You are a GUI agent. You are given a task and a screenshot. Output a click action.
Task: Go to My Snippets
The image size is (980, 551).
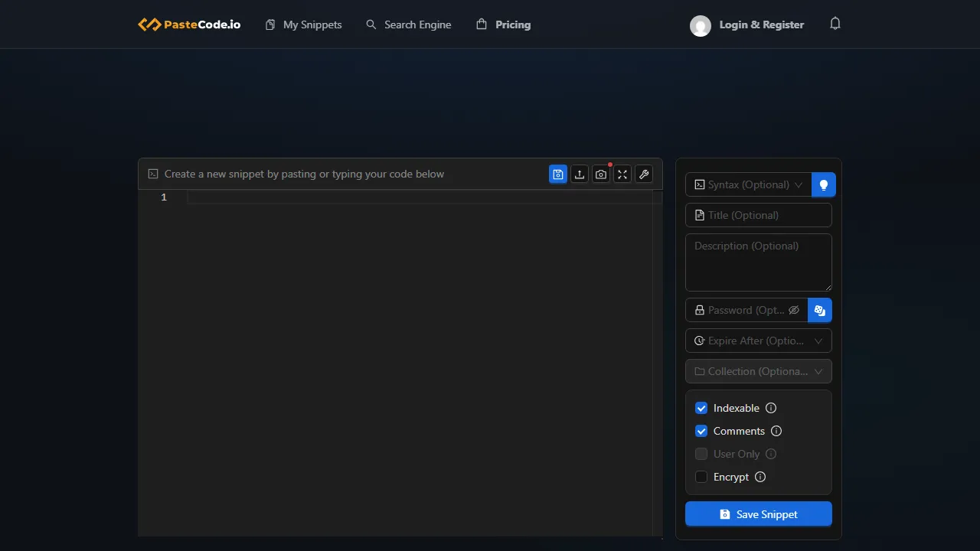pos(303,24)
